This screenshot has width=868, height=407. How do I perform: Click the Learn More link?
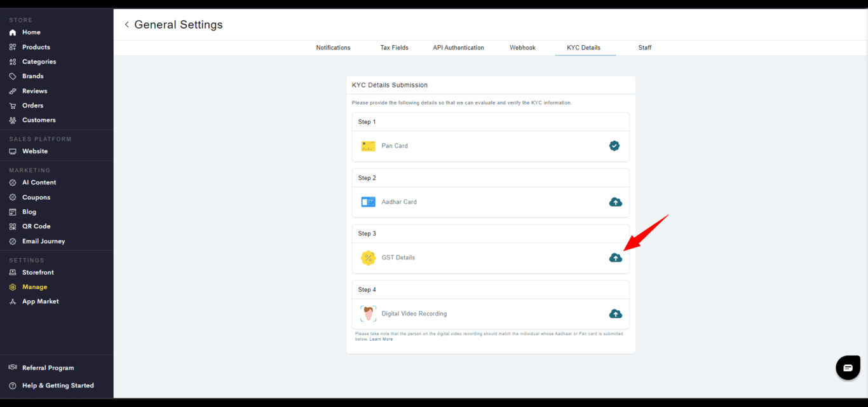[x=381, y=340]
